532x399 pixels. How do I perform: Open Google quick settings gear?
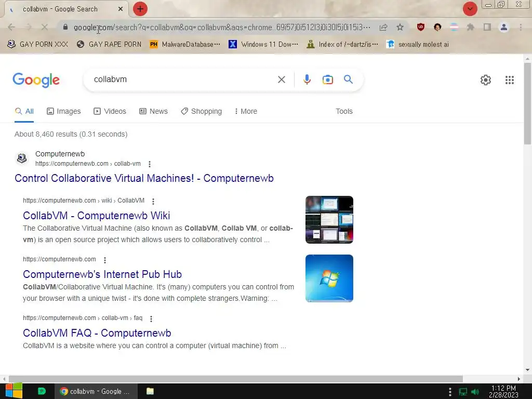[486, 80]
